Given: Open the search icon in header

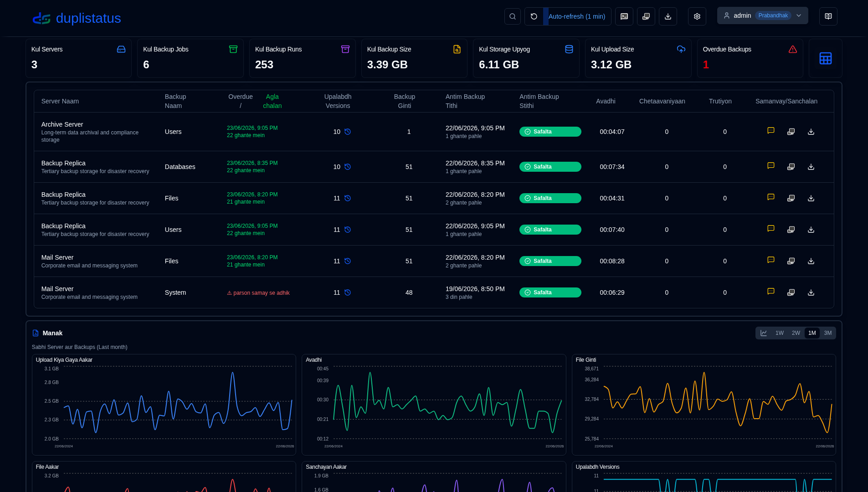Looking at the screenshot, I should [x=512, y=16].
